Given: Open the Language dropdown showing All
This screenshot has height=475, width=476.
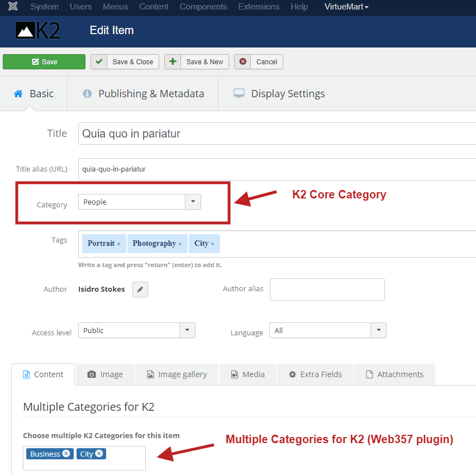Looking at the screenshot, I should click(x=328, y=330).
